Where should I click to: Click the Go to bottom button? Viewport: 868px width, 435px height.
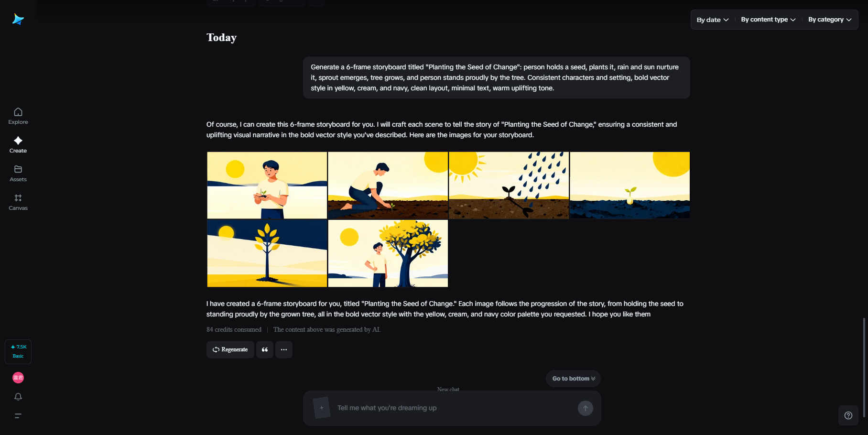(x=574, y=379)
